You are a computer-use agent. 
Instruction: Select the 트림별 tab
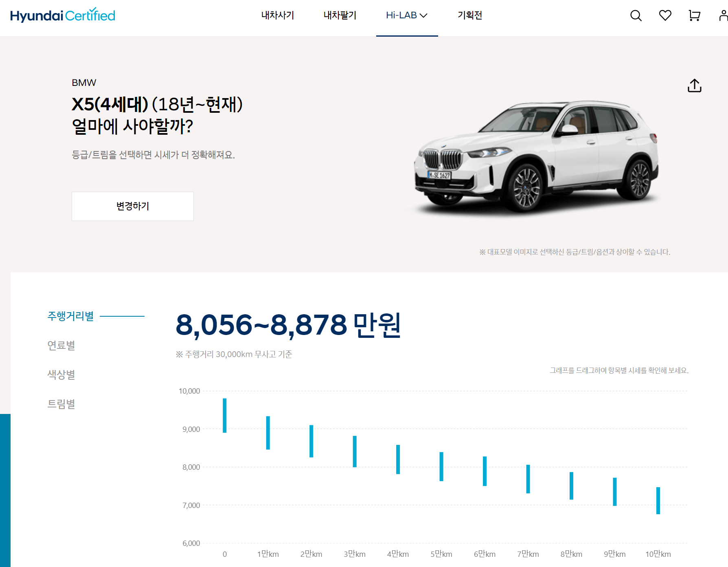coord(61,404)
